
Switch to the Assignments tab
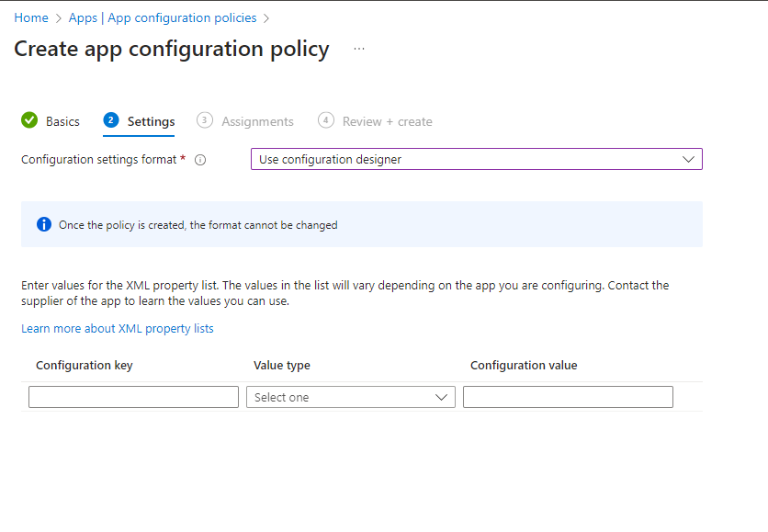point(256,120)
